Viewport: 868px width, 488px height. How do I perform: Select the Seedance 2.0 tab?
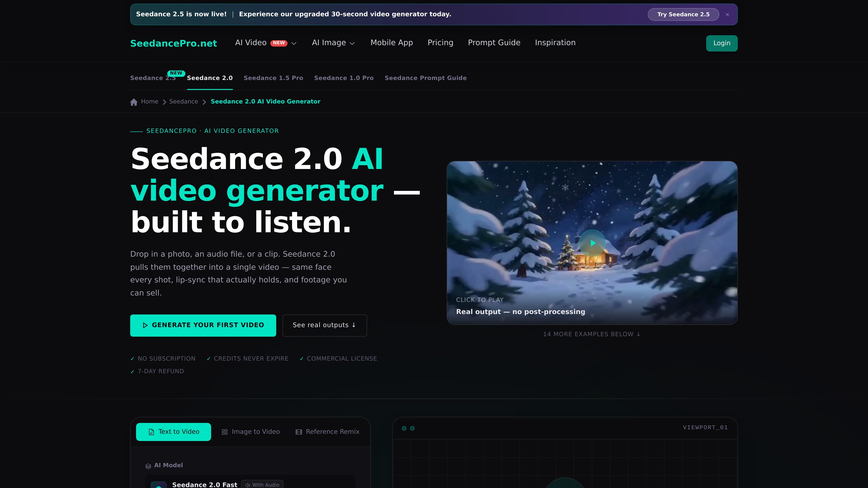click(210, 78)
